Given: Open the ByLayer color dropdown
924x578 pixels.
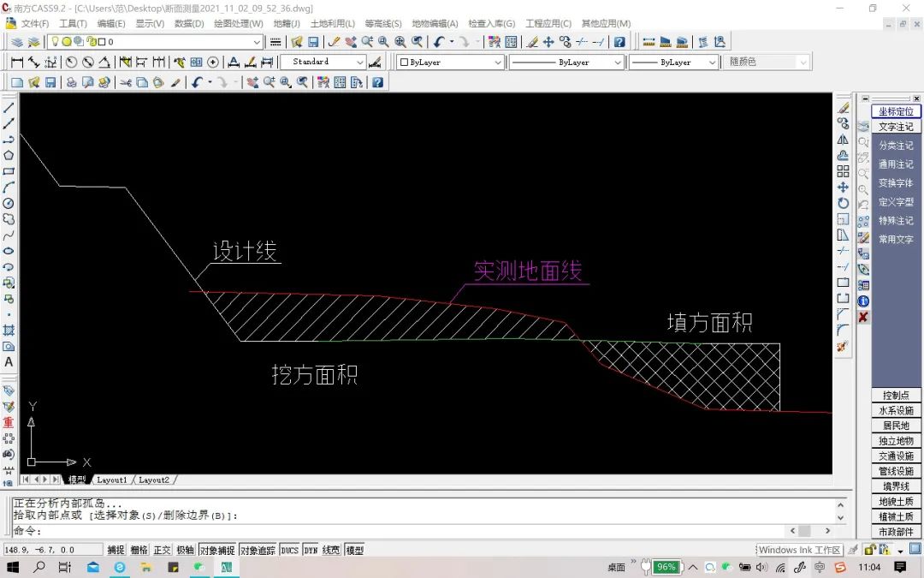Looking at the screenshot, I should coord(451,62).
